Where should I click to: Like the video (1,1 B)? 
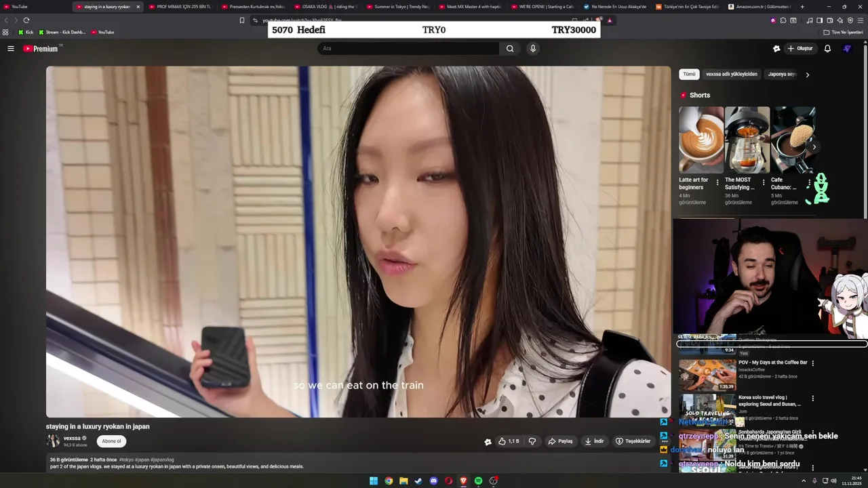click(509, 441)
